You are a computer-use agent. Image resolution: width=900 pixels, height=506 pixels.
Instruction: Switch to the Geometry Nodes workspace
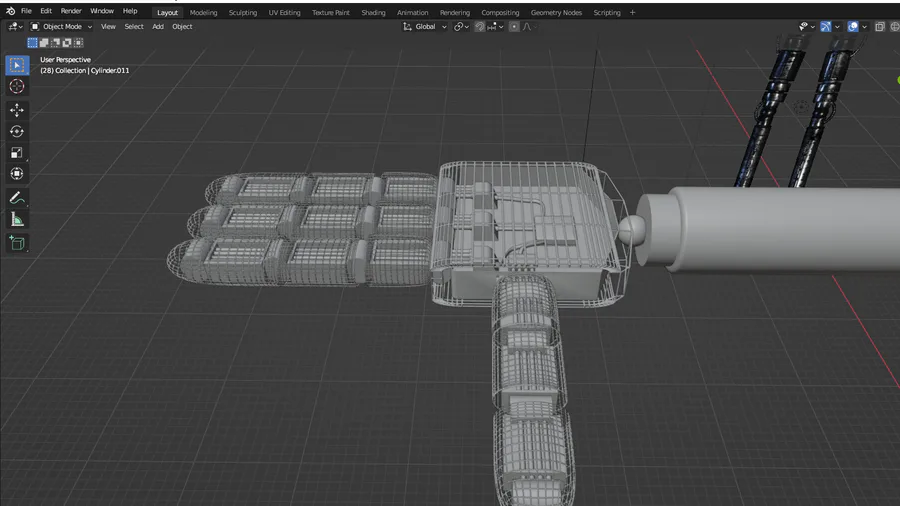point(556,13)
